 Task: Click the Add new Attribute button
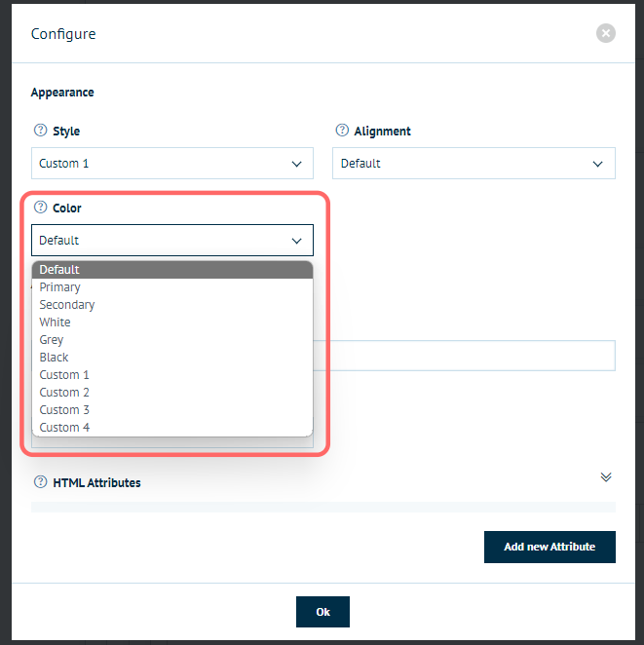[x=549, y=547]
